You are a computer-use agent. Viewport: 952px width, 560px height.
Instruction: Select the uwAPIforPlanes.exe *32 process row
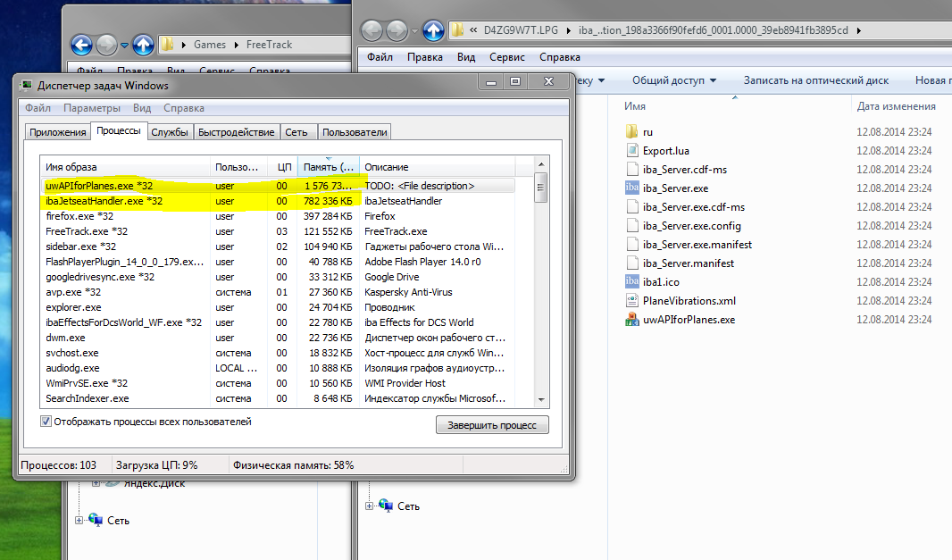pos(278,186)
